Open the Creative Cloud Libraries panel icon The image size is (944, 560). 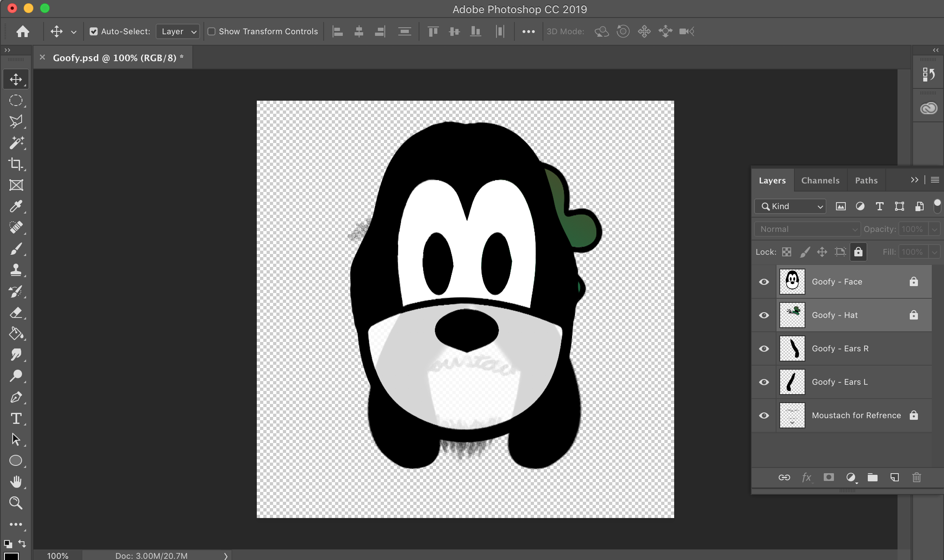click(929, 108)
